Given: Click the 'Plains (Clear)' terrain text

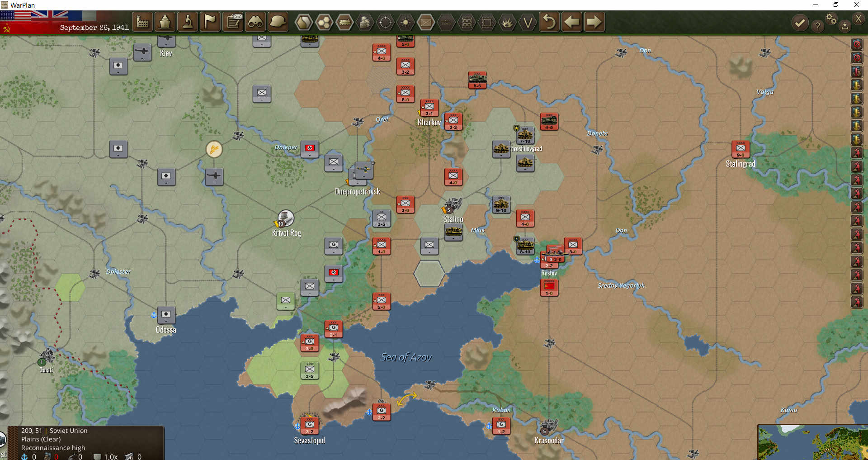Looking at the screenshot, I should tap(41, 439).
